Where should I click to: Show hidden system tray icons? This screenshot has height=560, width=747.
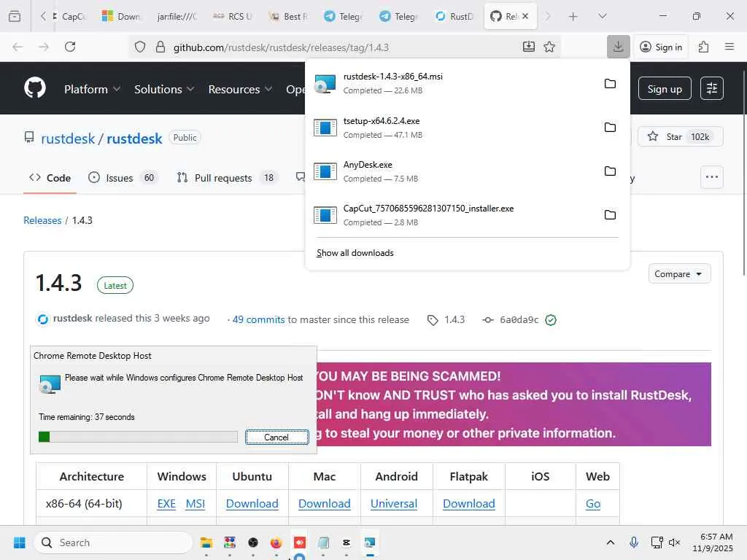point(611,542)
